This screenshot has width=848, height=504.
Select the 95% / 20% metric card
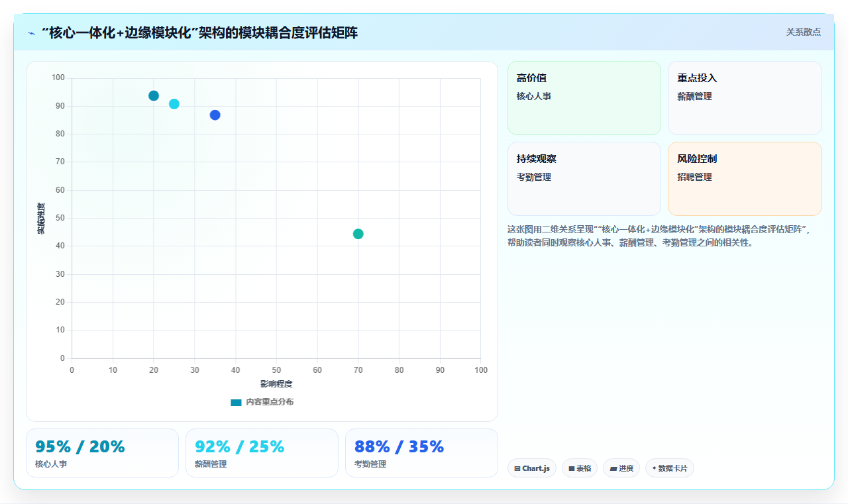click(102, 453)
